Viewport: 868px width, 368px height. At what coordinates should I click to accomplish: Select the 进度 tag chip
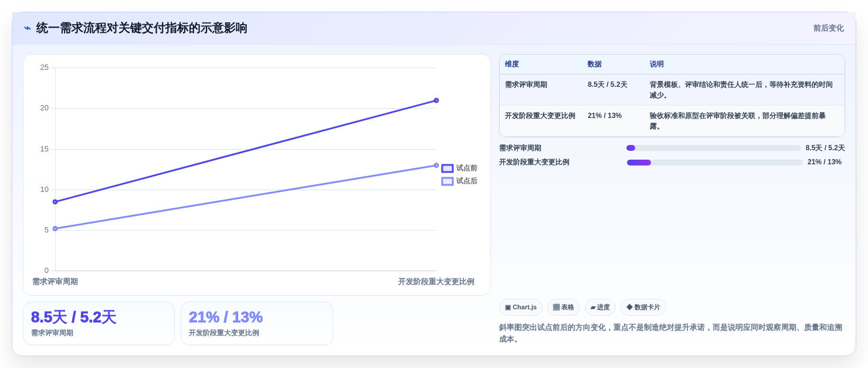point(600,307)
